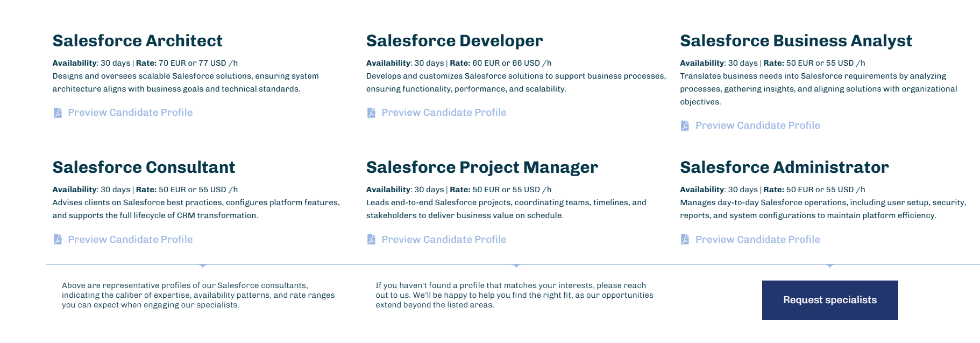Click PDF icon under Salesforce Developer
Image resolution: width=980 pixels, height=343 pixels.
[x=371, y=113]
